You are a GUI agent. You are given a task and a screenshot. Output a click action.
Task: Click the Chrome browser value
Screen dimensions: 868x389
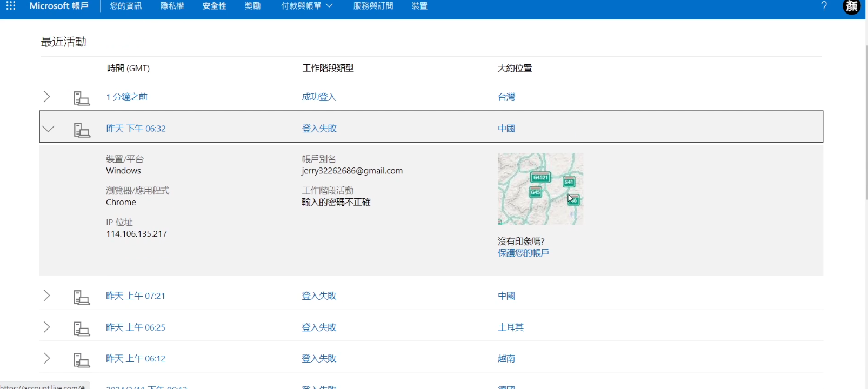pyautogui.click(x=121, y=203)
